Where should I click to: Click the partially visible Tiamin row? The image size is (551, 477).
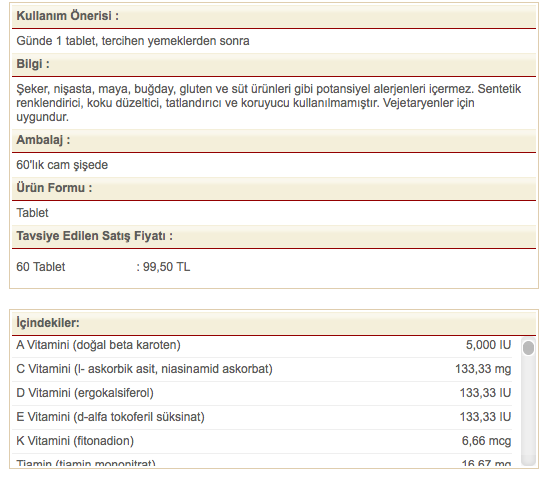(x=262, y=460)
